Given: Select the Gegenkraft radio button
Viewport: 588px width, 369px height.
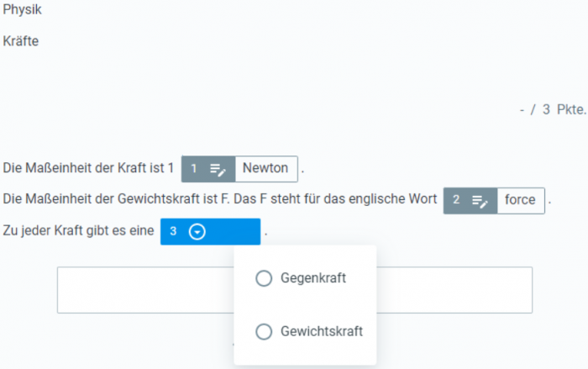Looking at the screenshot, I should (x=264, y=278).
